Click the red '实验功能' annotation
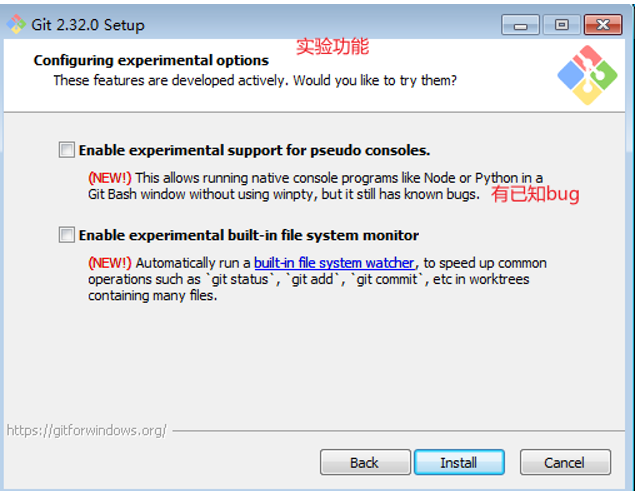The height and width of the screenshot is (491, 635). click(x=332, y=46)
